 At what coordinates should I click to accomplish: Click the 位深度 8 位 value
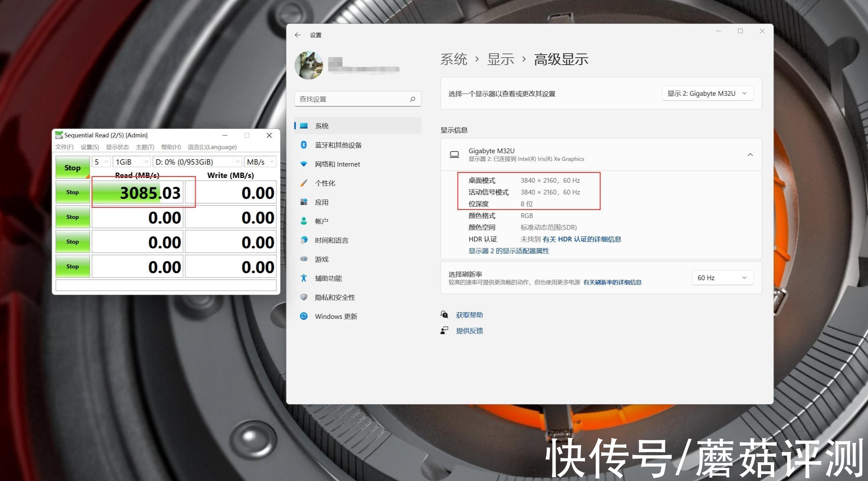pos(527,204)
